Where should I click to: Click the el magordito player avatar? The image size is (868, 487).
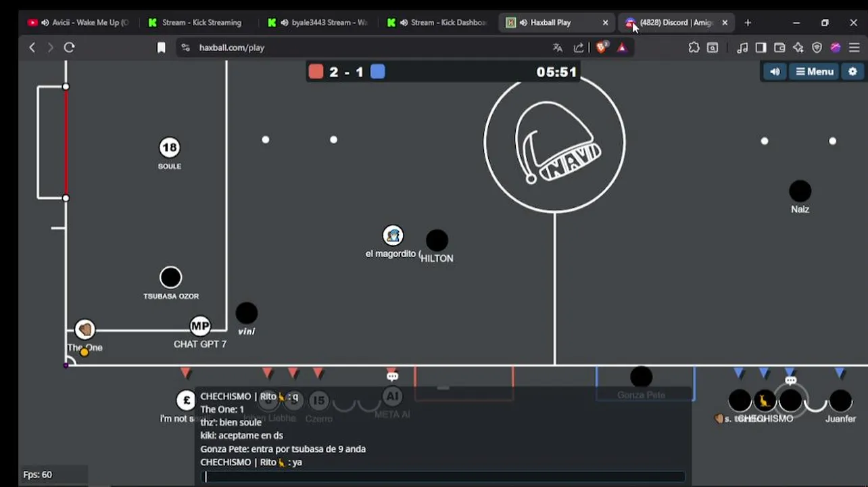tap(393, 235)
